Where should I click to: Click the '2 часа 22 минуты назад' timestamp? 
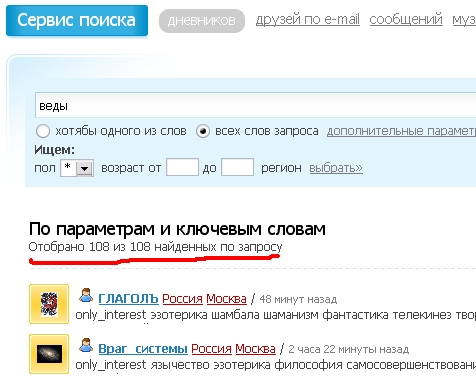click(x=348, y=349)
